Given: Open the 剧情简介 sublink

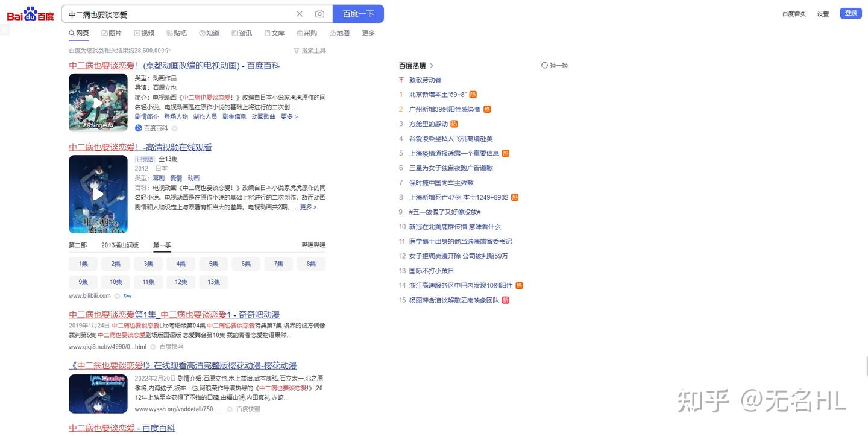Looking at the screenshot, I should (146, 116).
